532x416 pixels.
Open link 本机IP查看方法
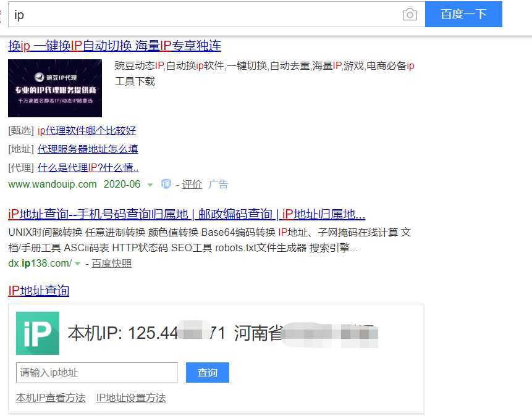51,397
